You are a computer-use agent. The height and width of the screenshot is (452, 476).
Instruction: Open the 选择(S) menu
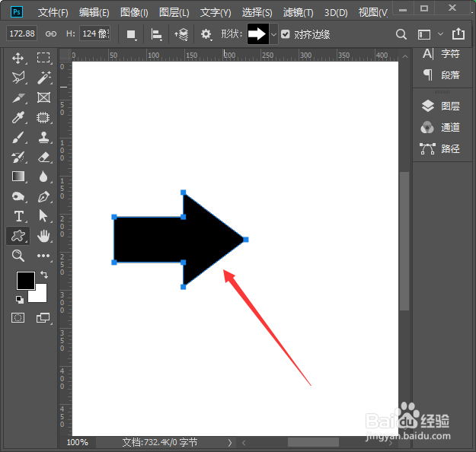tap(257, 12)
